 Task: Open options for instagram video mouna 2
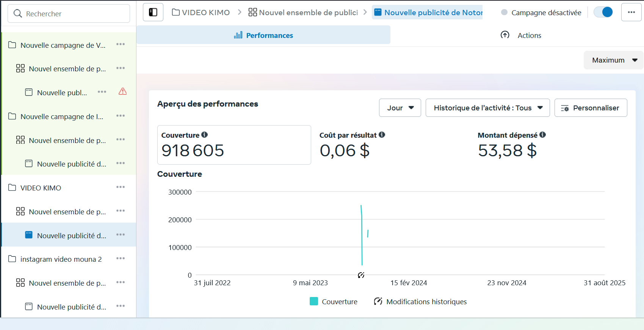tap(121, 258)
